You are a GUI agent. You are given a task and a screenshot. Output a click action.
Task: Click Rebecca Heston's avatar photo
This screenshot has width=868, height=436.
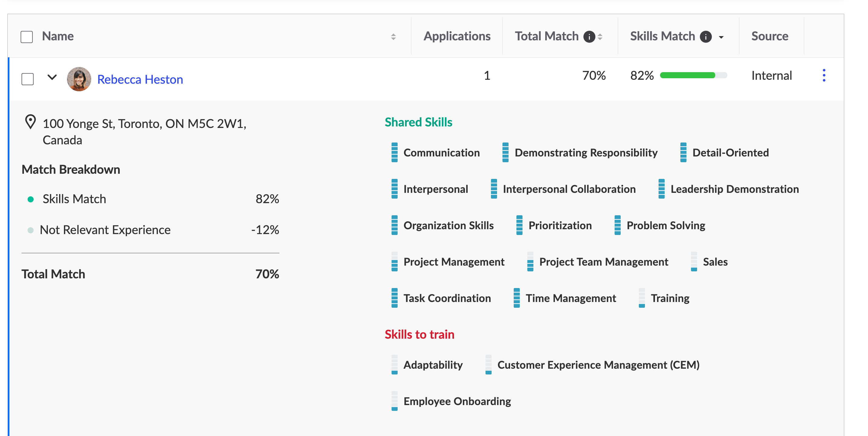pyautogui.click(x=79, y=79)
